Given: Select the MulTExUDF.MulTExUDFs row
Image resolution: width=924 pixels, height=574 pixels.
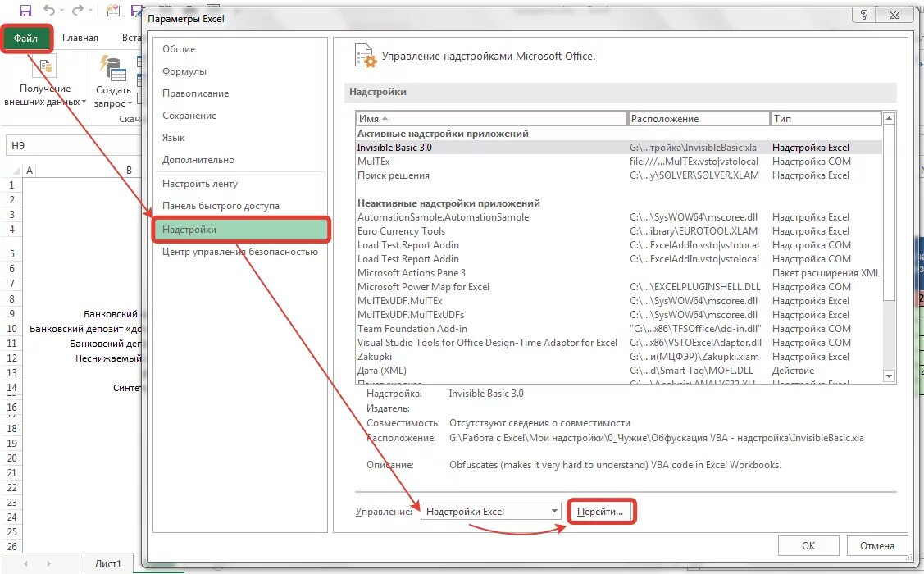Looking at the screenshot, I should [619, 315].
